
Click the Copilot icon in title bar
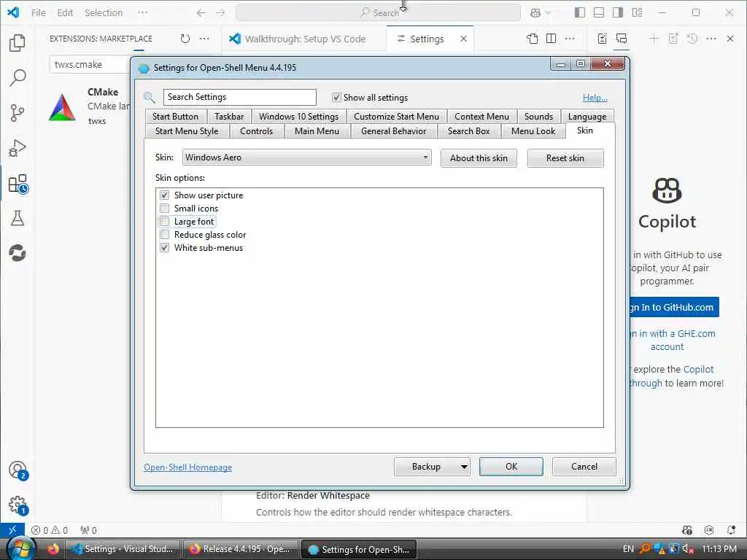click(x=535, y=13)
